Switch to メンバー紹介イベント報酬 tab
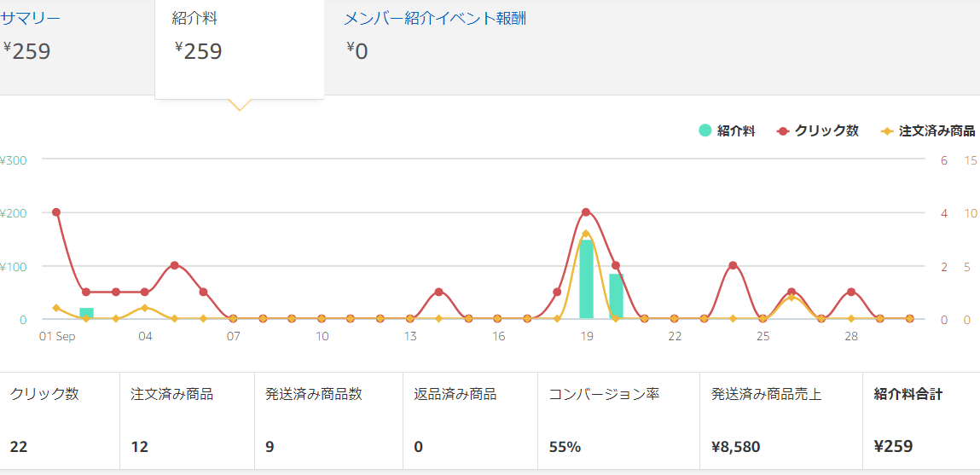This screenshot has height=475, width=980. click(435, 18)
